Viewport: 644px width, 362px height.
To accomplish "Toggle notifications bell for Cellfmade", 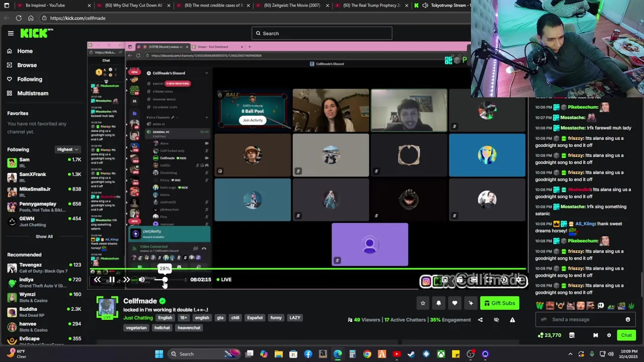I will [439, 303].
